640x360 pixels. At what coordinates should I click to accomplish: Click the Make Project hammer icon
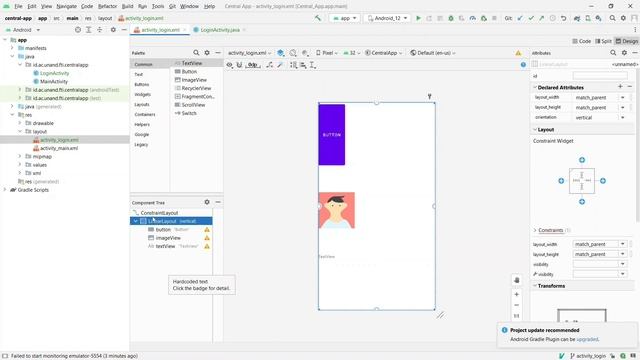point(318,18)
